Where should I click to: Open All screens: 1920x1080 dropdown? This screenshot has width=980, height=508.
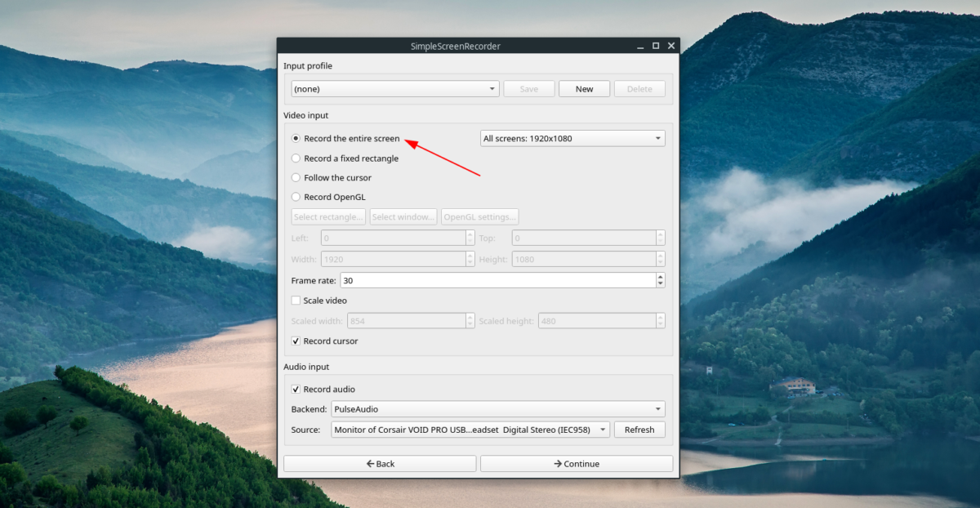[572, 139]
